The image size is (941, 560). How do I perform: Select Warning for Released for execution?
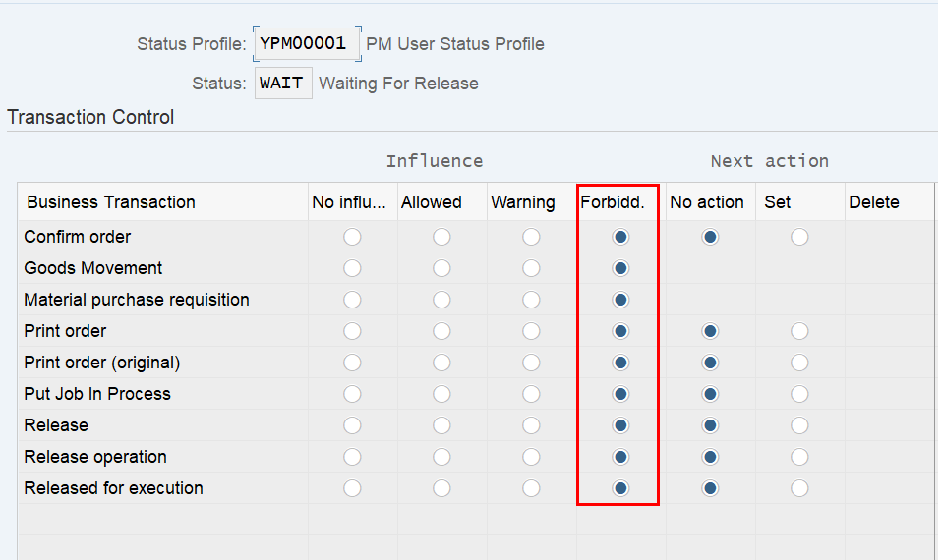pos(531,488)
